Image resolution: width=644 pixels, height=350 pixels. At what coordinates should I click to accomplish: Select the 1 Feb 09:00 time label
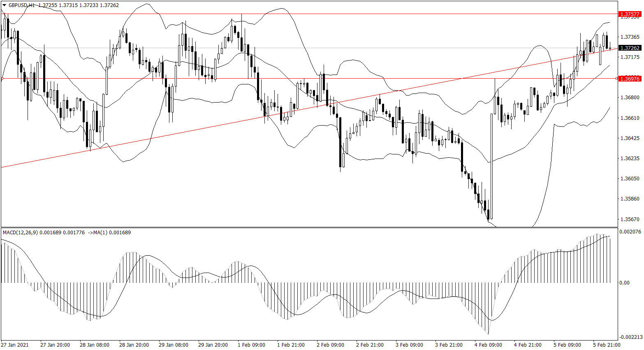[252, 345]
